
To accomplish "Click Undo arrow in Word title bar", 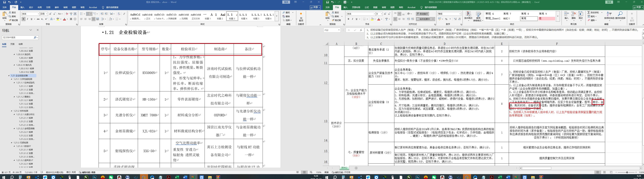I will tap(9, 2).
